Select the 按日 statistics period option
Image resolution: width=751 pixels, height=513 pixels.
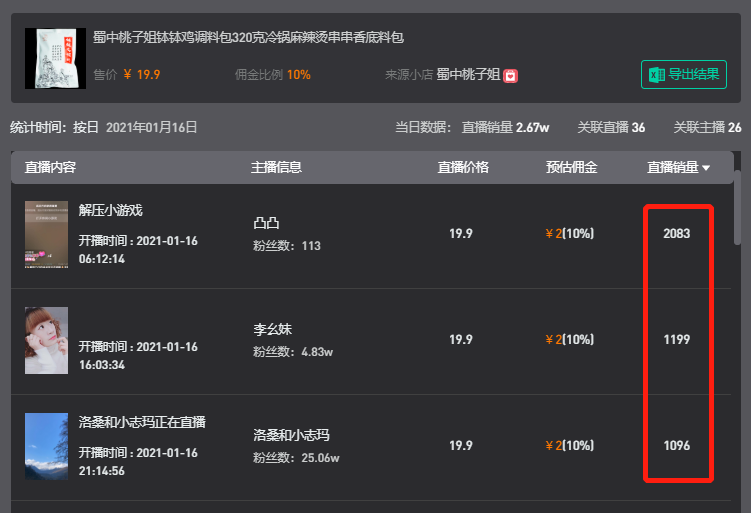point(86,127)
